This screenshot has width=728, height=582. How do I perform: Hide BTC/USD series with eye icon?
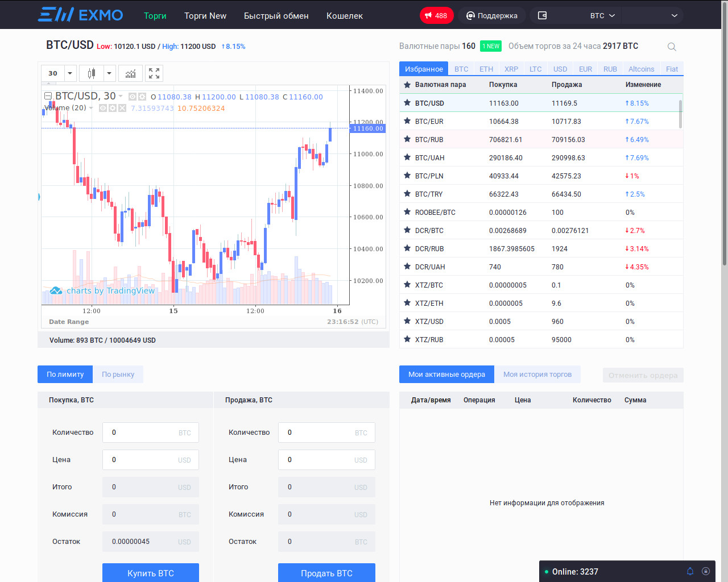133,97
